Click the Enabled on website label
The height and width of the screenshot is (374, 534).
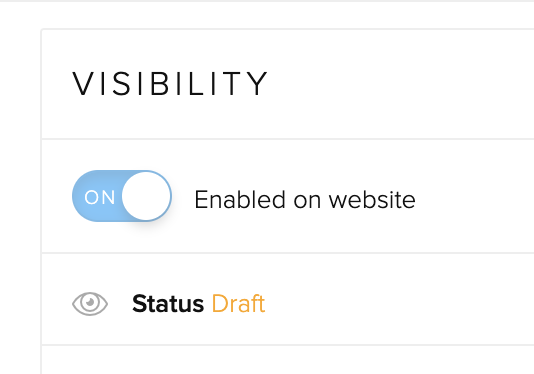(305, 199)
